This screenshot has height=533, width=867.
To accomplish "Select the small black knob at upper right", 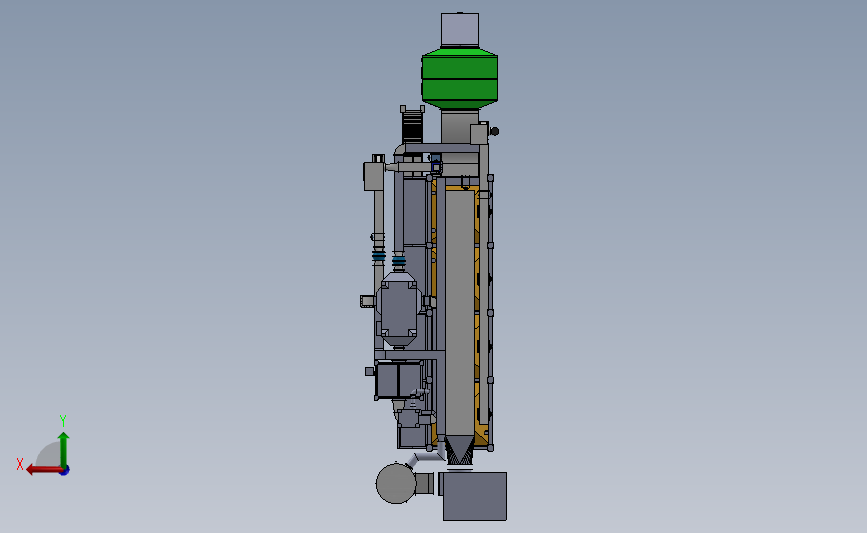I will pos(494,131).
